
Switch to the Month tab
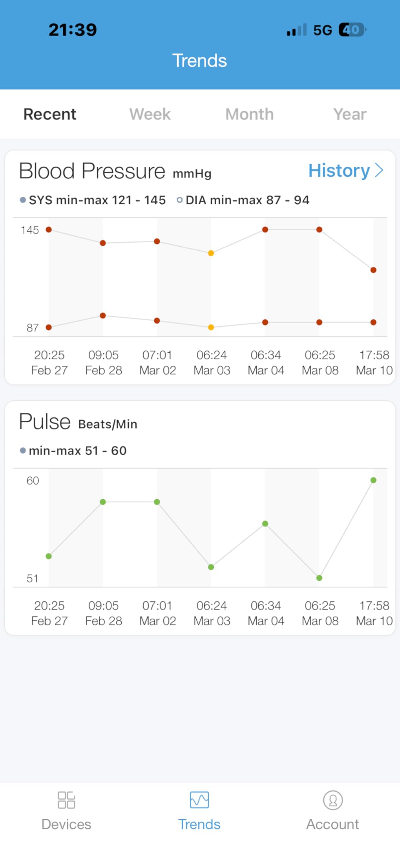(250, 114)
